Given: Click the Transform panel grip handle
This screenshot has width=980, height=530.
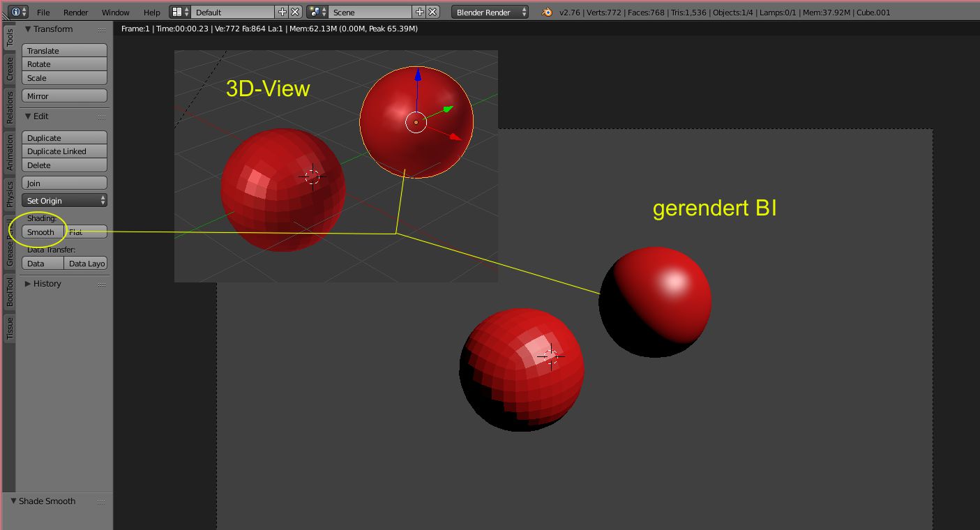Looking at the screenshot, I should tap(102, 29).
